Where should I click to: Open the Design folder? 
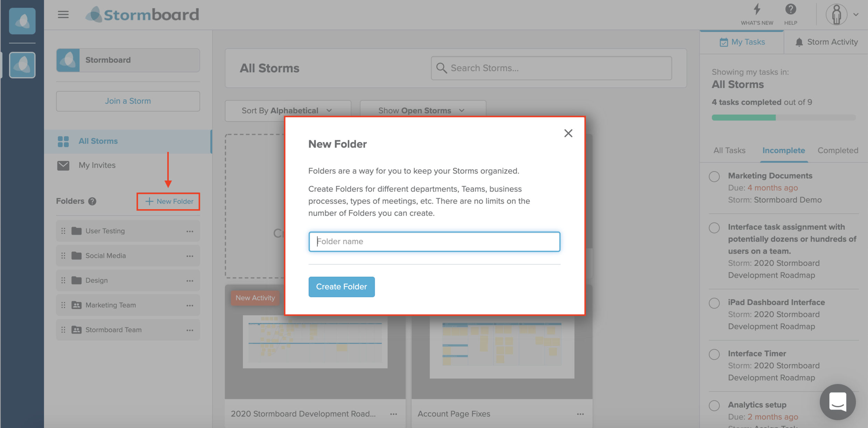pos(128,280)
